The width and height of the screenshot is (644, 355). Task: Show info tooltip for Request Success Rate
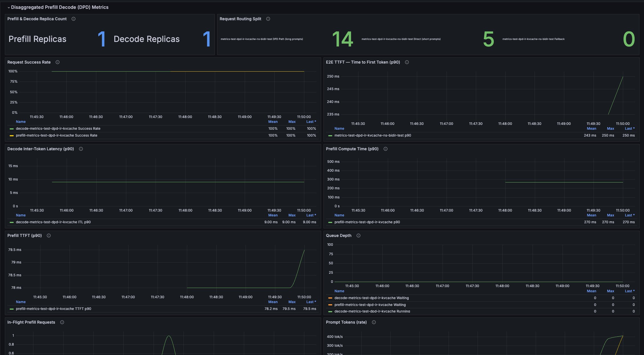[58, 62]
